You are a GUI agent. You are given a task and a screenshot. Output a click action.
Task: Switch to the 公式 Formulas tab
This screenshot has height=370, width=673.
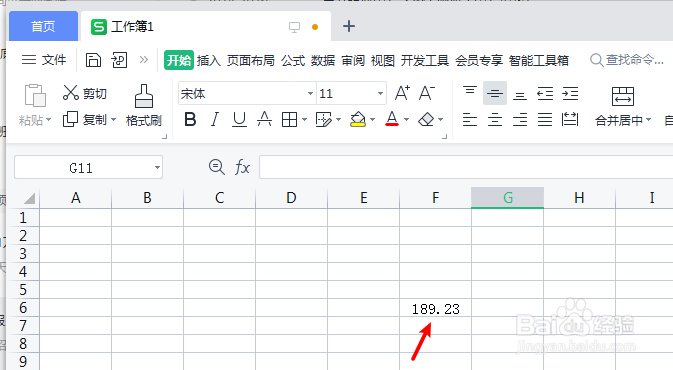click(x=293, y=61)
